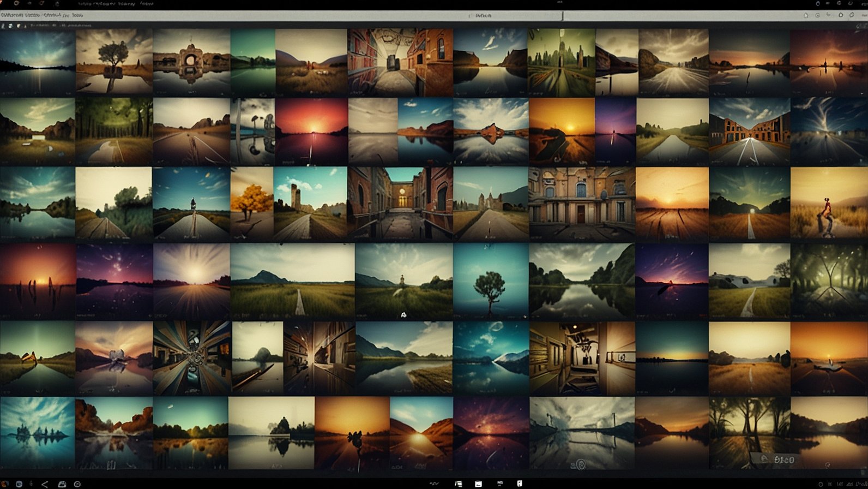868x489 pixels.
Task: Open the person standing on road photo
Action: click(191, 204)
